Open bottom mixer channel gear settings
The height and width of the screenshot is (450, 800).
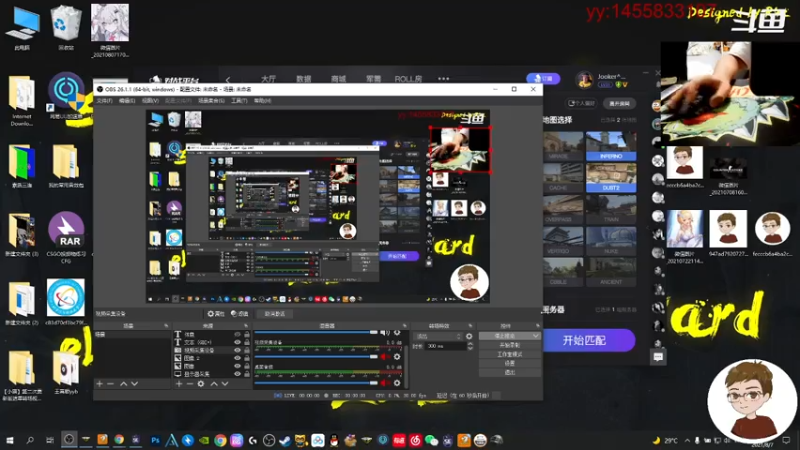click(x=397, y=383)
